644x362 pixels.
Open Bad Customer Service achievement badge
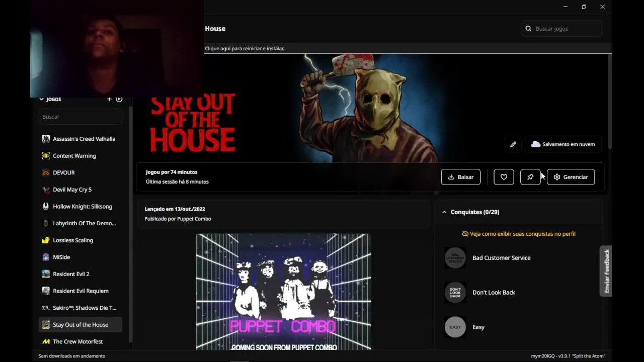[x=455, y=258]
